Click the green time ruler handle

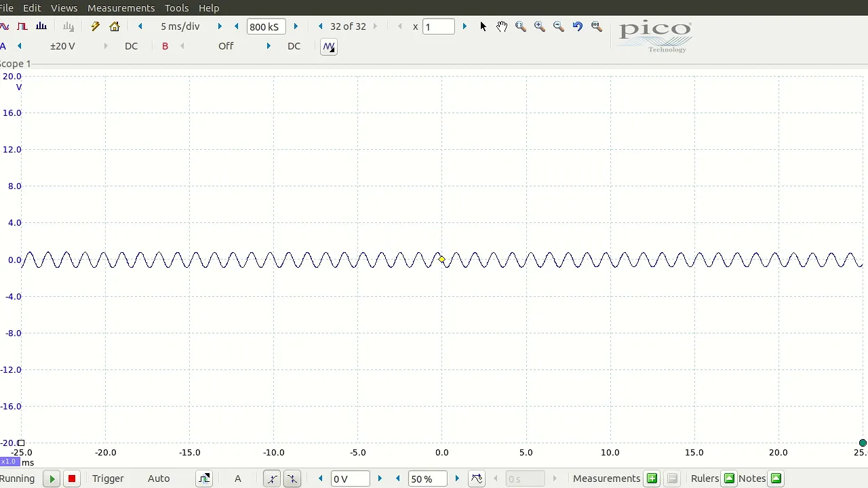click(863, 443)
